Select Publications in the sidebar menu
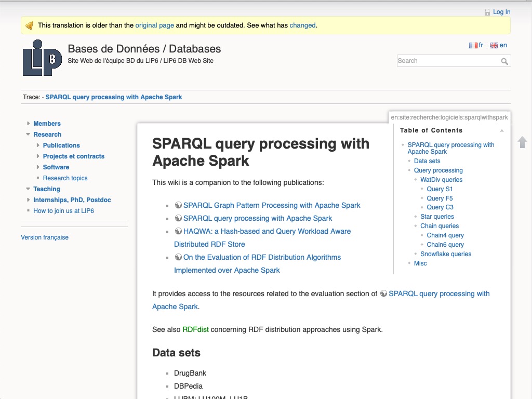 tap(61, 145)
